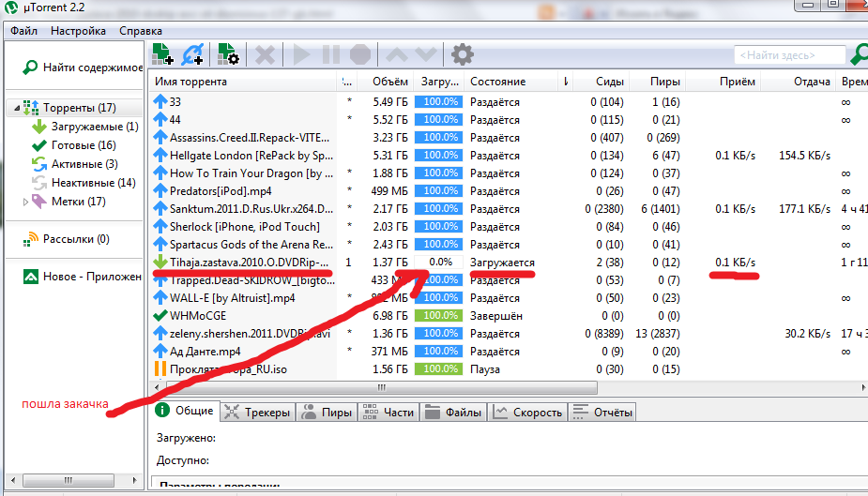Click the Start torrent play icon
Image resolution: width=868 pixels, height=496 pixels.
pos(301,54)
